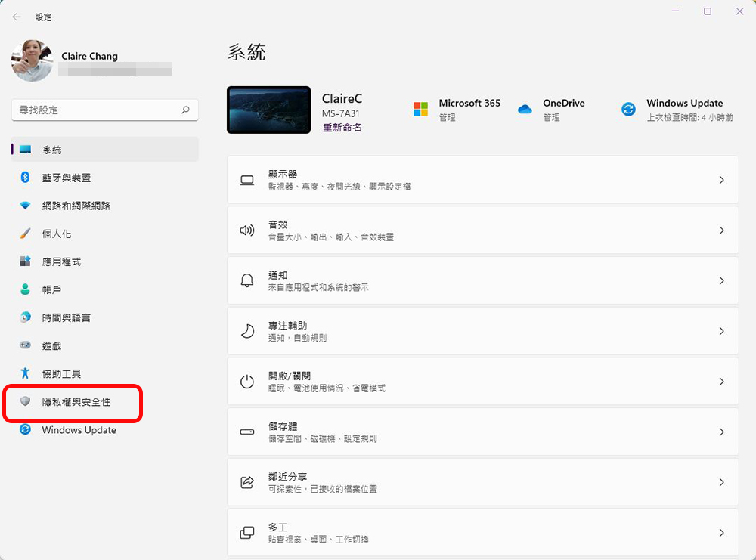The image size is (756, 560).
Task: Click the 貼齊視窗、桌面、工作切換 description
Action: (x=318, y=540)
